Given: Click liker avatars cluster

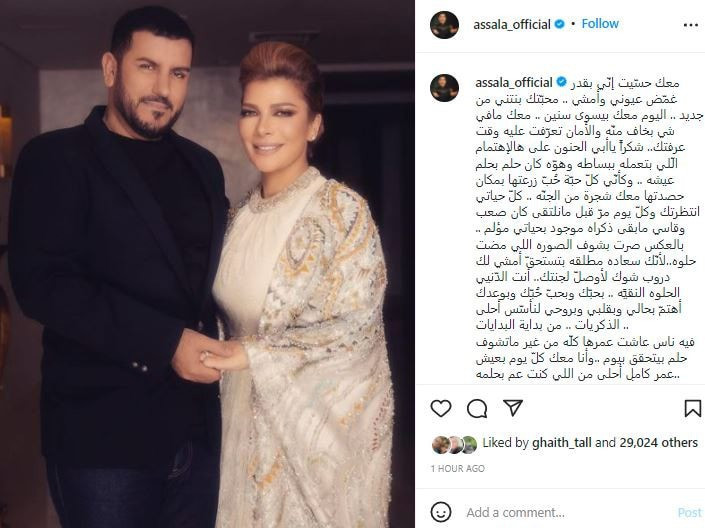Looking at the screenshot, I should 454,444.
